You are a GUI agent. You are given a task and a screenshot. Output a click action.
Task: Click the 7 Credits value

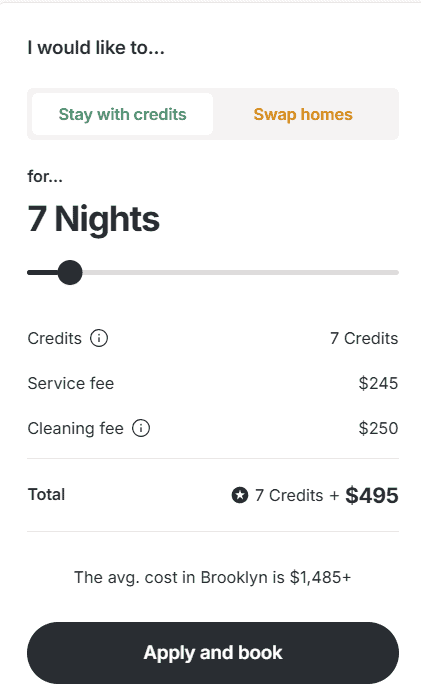364,338
